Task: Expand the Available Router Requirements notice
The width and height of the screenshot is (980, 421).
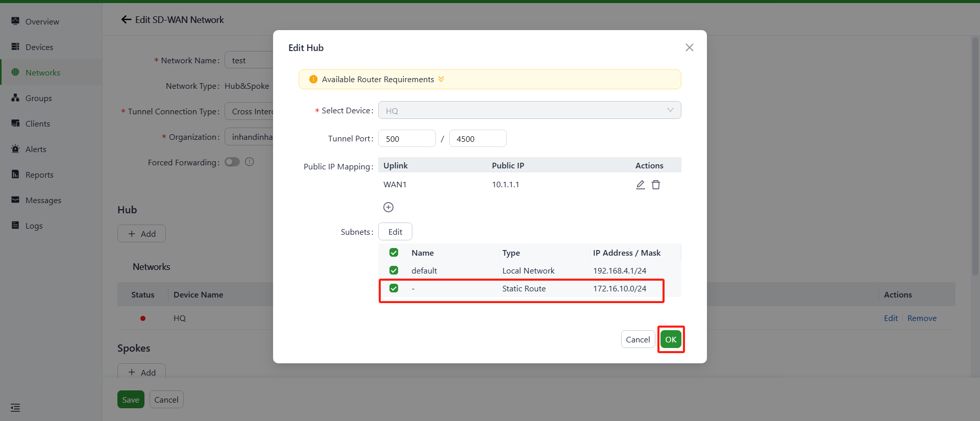Action: [x=441, y=79]
